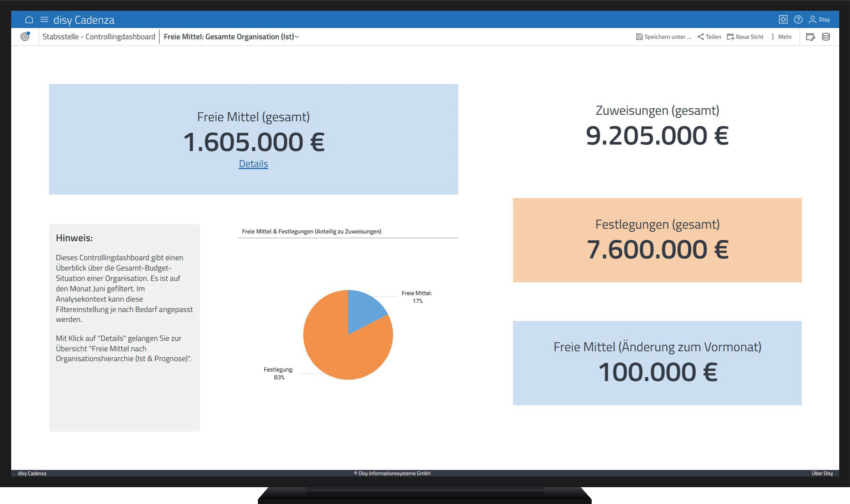Go to the home icon

pyautogui.click(x=29, y=20)
